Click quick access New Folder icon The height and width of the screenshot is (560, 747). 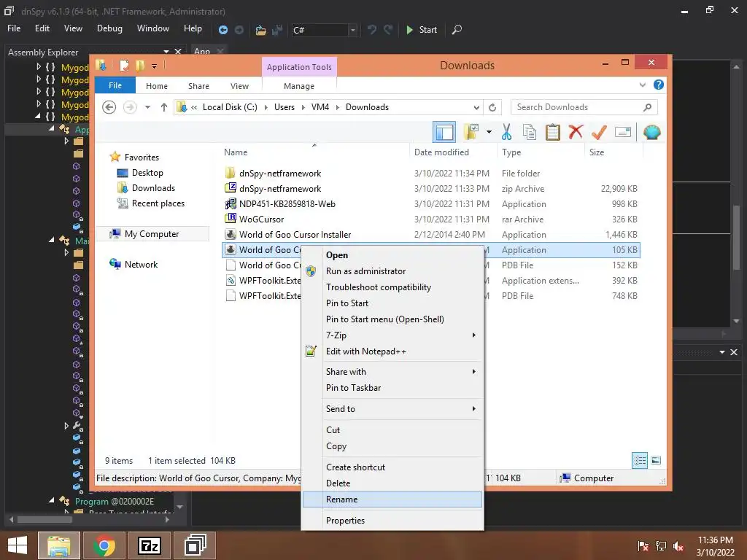(x=140, y=66)
